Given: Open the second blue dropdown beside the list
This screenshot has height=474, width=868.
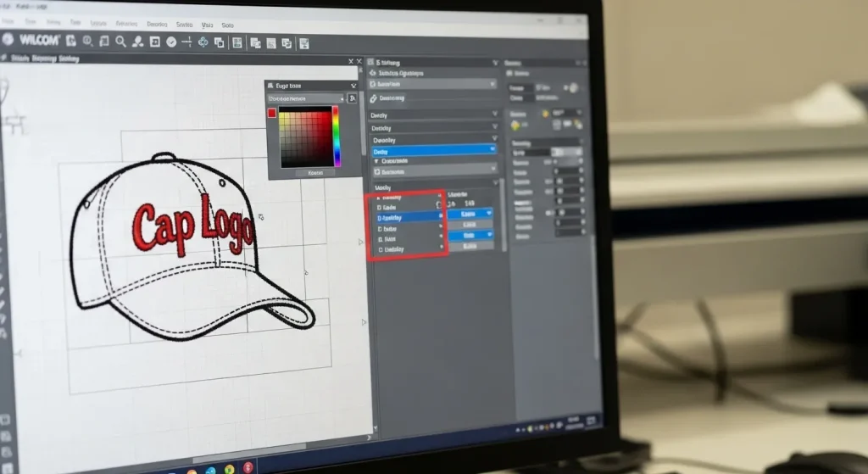Looking at the screenshot, I should 470,236.
